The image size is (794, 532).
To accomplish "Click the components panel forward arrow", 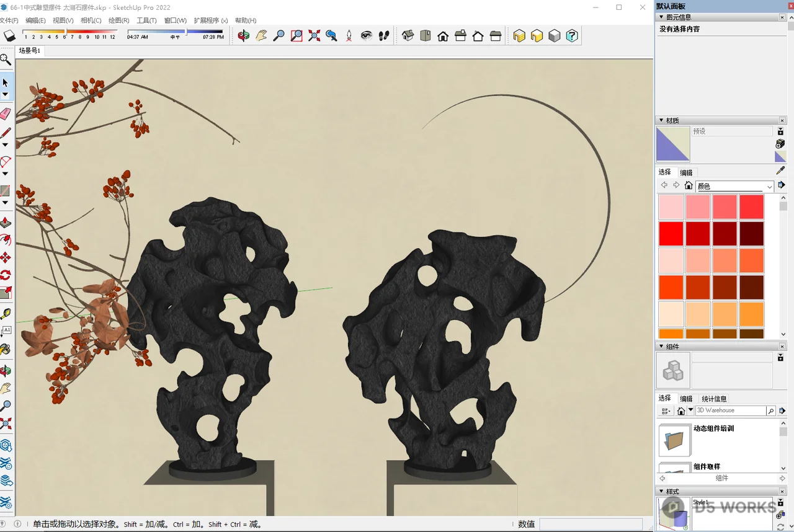I will tap(782, 478).
